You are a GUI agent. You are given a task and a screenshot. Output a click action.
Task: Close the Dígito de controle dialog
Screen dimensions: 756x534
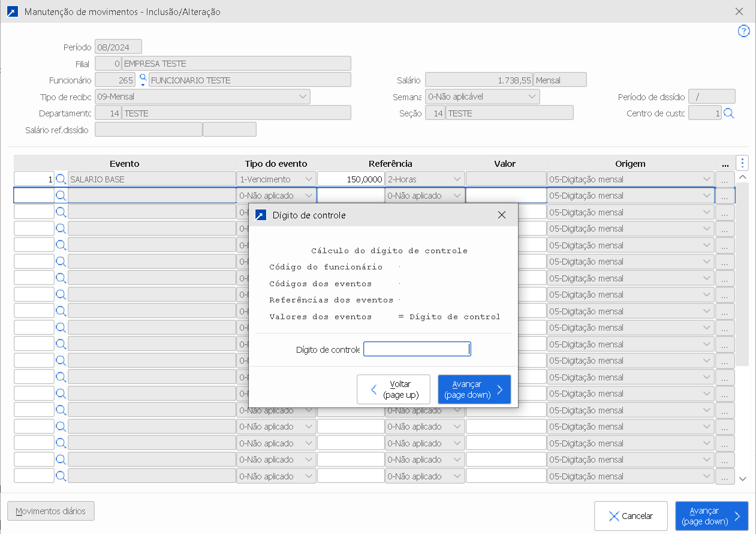pos(502,215)
